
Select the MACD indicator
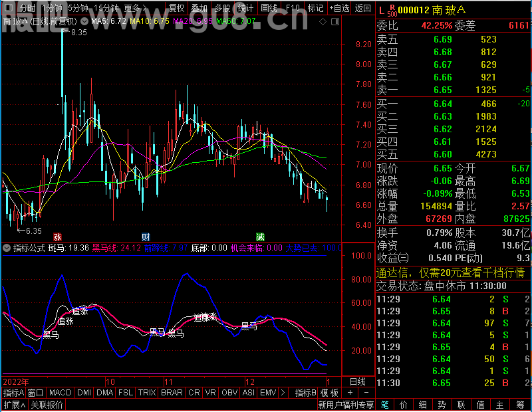tap(61, 393)
